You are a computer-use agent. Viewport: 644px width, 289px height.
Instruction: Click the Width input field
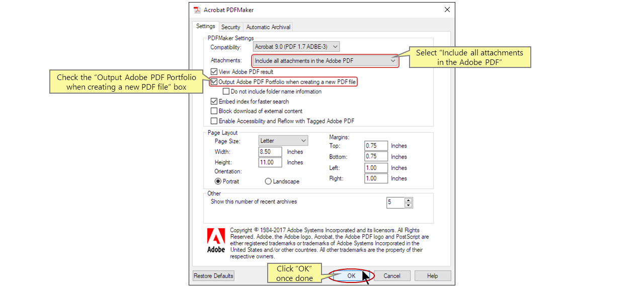pyautogui.click(x=270, y=152)
